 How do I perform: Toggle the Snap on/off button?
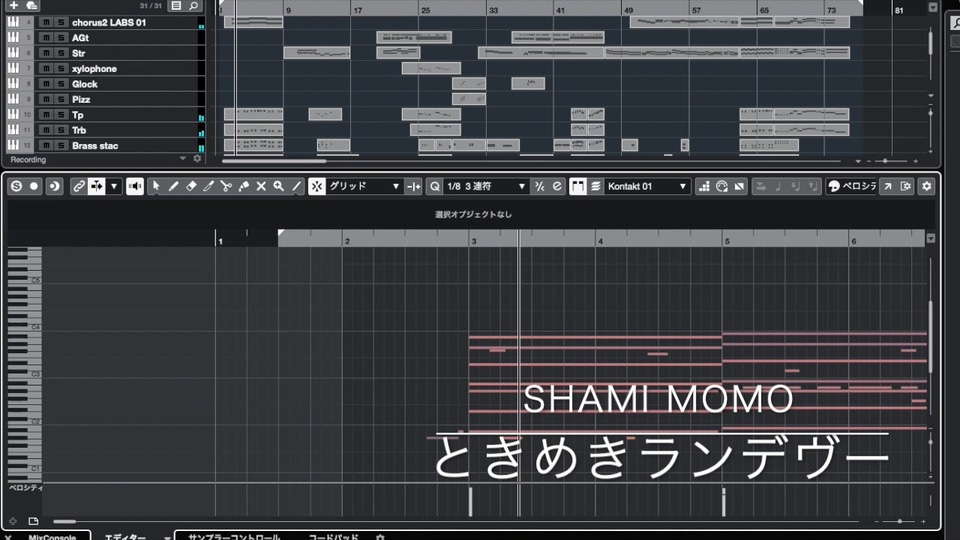click(x=317, y=186)
